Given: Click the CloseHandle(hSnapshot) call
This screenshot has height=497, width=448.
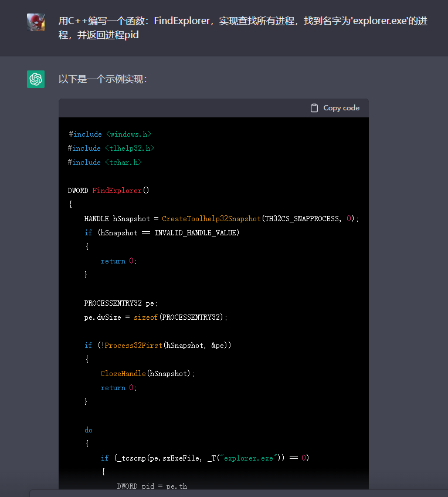Looking at the screenshot, I should pos(147,374).
